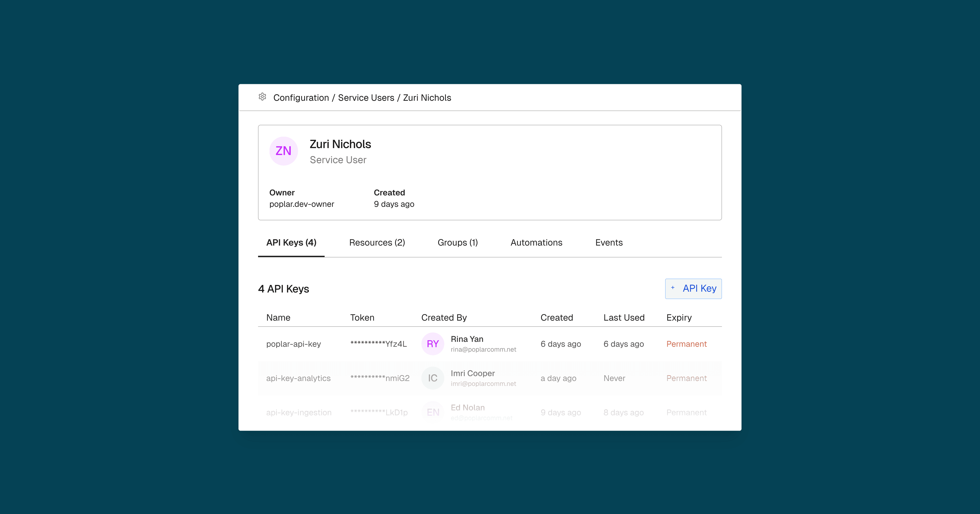Viewport: 980px width, 514px height.
Task: Open the Events tab
Action: pyautogui.click(x=609, y=243)
